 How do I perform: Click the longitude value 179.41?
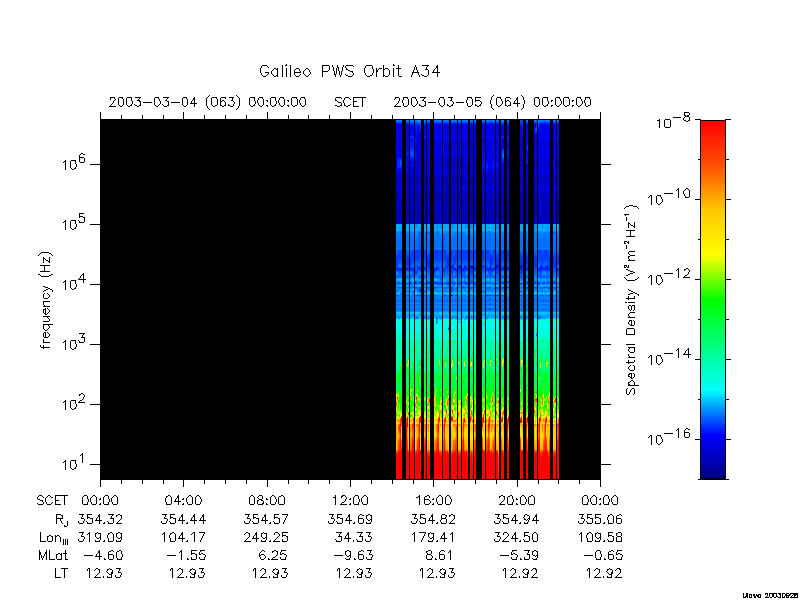(x=433, y=537)
